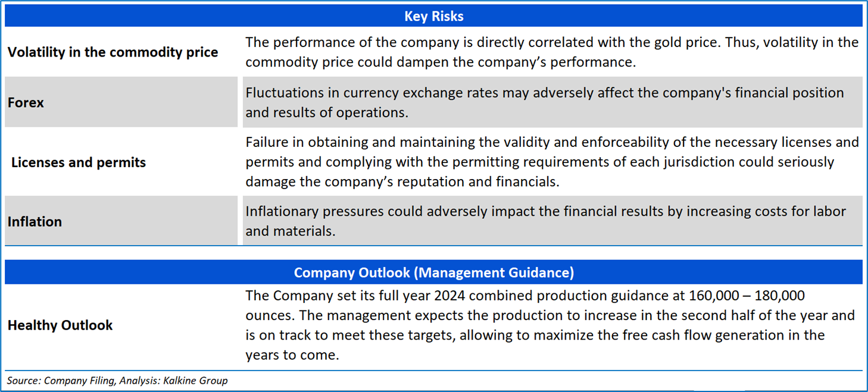Select the Forex risk label
Image resolution: width=868 pixels, height=392 pixels.
(26, 102)
